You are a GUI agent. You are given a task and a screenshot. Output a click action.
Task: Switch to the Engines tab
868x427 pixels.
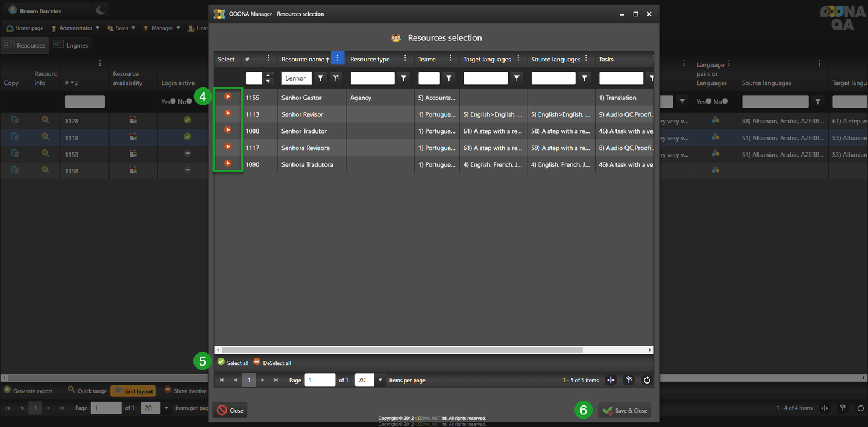[71, 45]
